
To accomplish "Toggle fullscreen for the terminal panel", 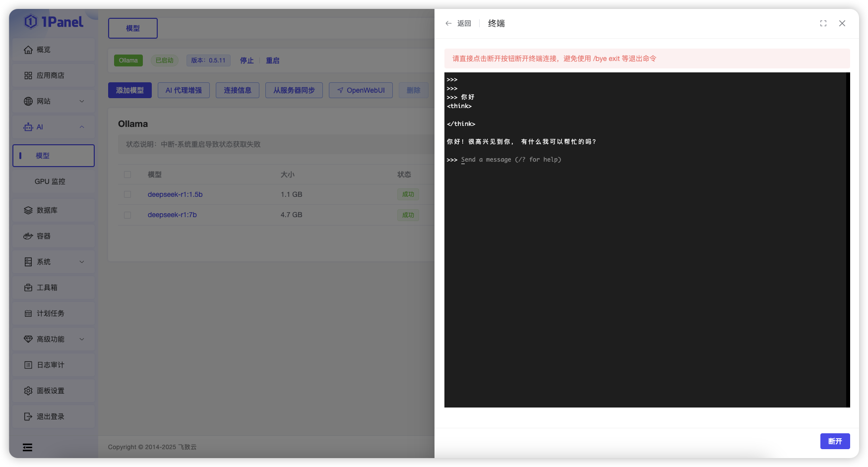I will (x=823, y=23).
